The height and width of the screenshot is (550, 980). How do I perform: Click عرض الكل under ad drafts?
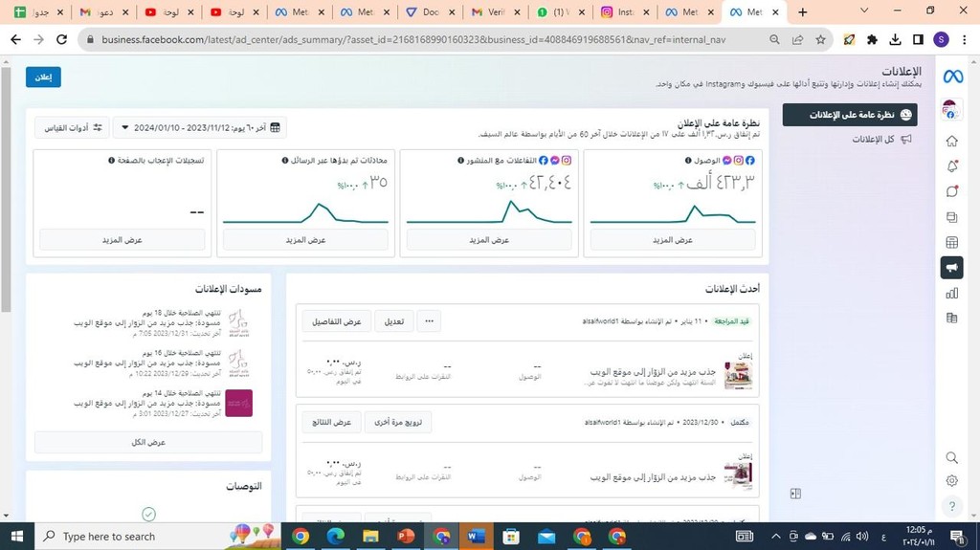(148, 442)
